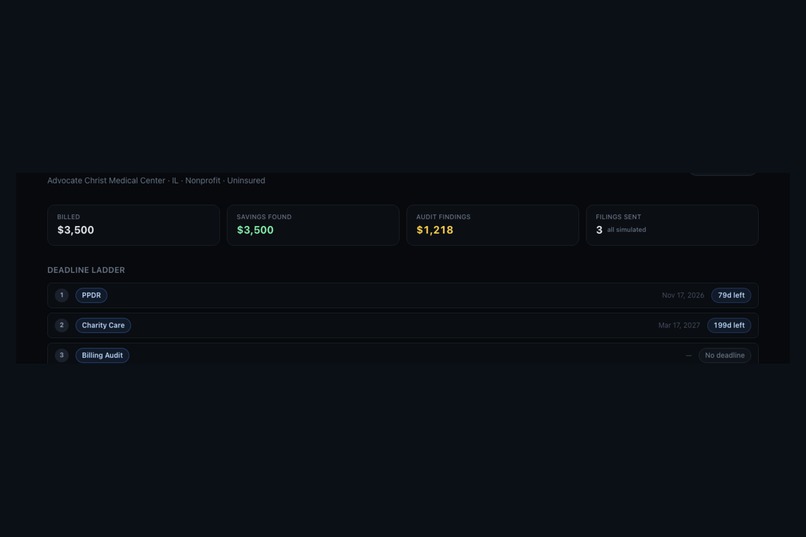Click the Billing Audit tag
The image size is (806, 537).
[102, 355]
